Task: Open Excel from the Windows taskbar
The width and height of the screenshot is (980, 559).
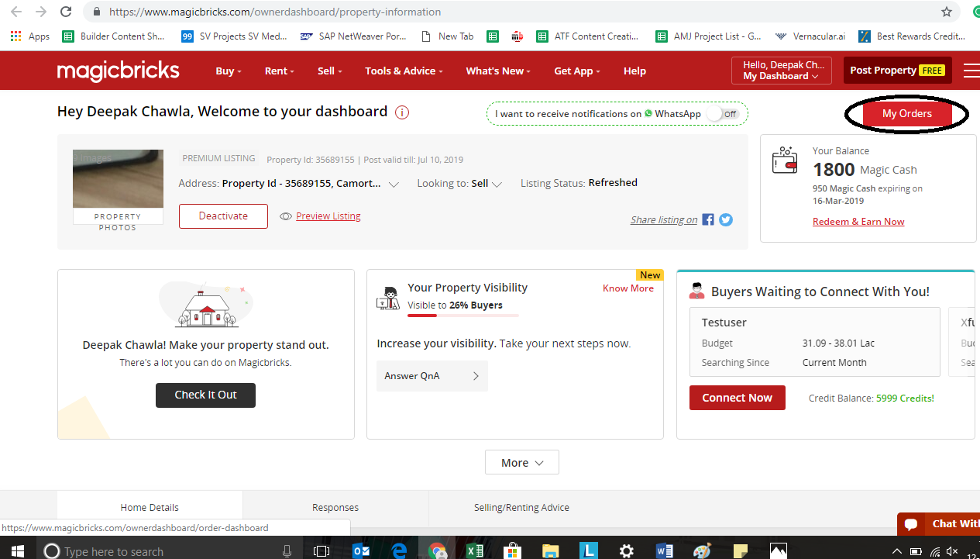Action: [474, 550]
